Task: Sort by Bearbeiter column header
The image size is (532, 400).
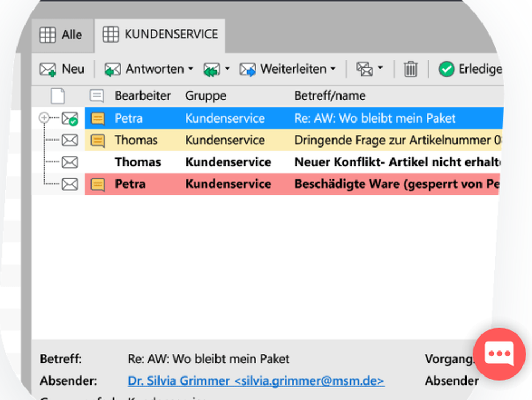Action: click(x=143, y=96)
